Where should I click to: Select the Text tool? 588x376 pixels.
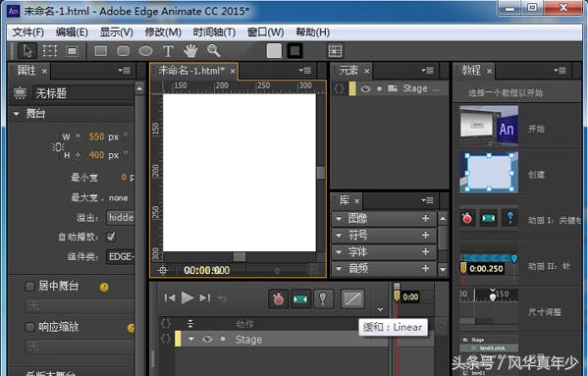[x=168, y=51]
